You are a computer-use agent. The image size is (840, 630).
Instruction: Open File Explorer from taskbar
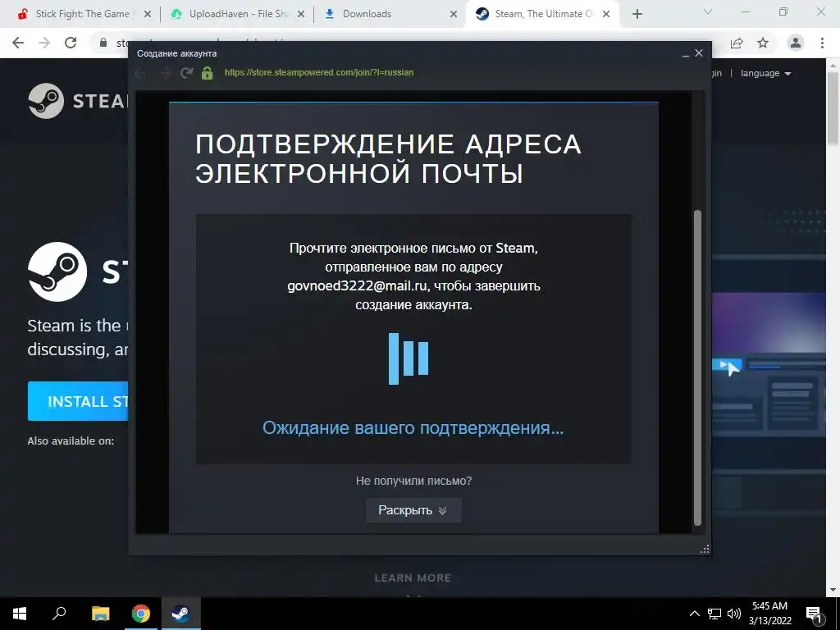click(100, 614)
